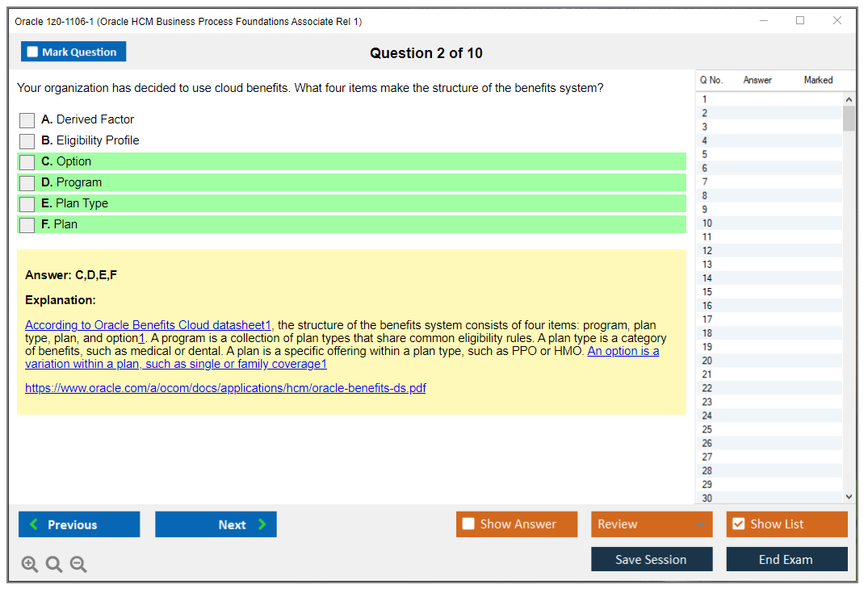Open the Review dropdown
The width and height of the screenshot is (868, 593).
652,524
